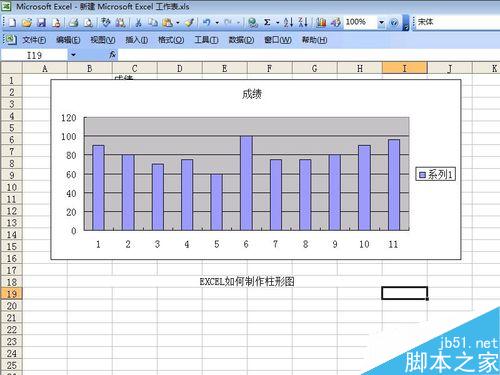Image resolution: width=500 pixels, height=375 pixels.
Task: Select row 25 header
Action: [x=11, y=365]
